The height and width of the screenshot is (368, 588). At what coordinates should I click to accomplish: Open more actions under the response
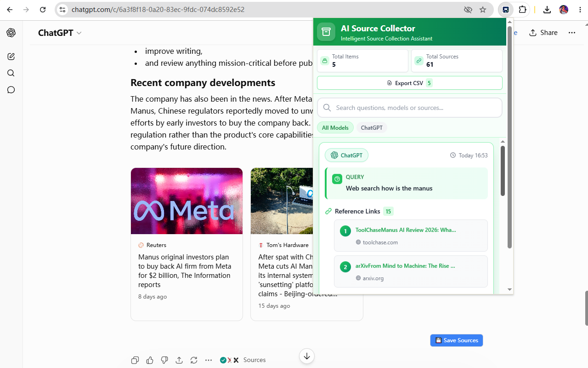(209, 360)
